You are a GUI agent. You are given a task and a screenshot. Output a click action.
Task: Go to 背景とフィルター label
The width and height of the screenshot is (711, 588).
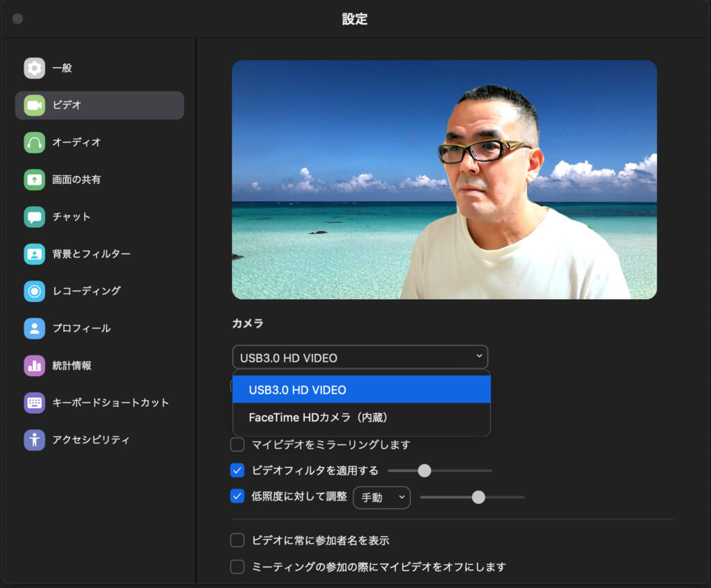point(91,254)
